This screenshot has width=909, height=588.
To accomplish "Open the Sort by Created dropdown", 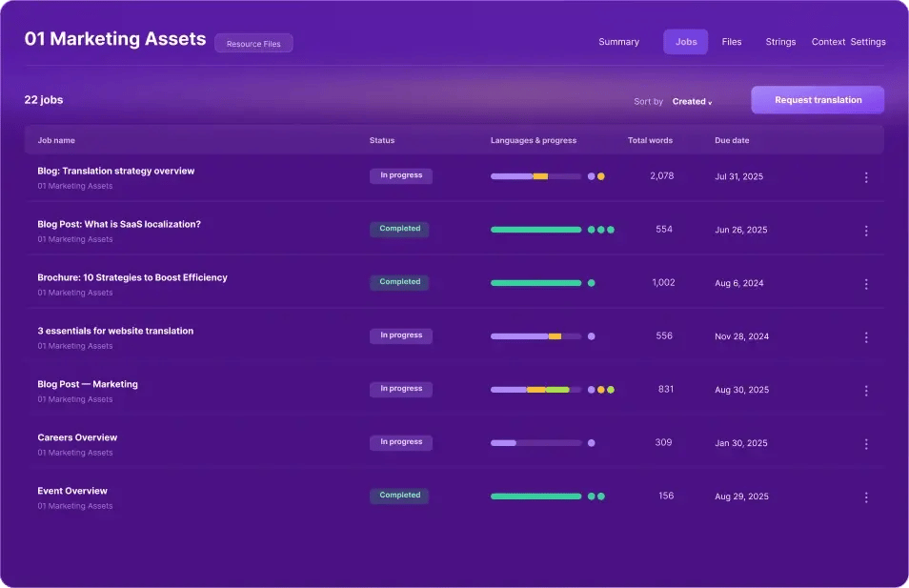I will [692, 101].
